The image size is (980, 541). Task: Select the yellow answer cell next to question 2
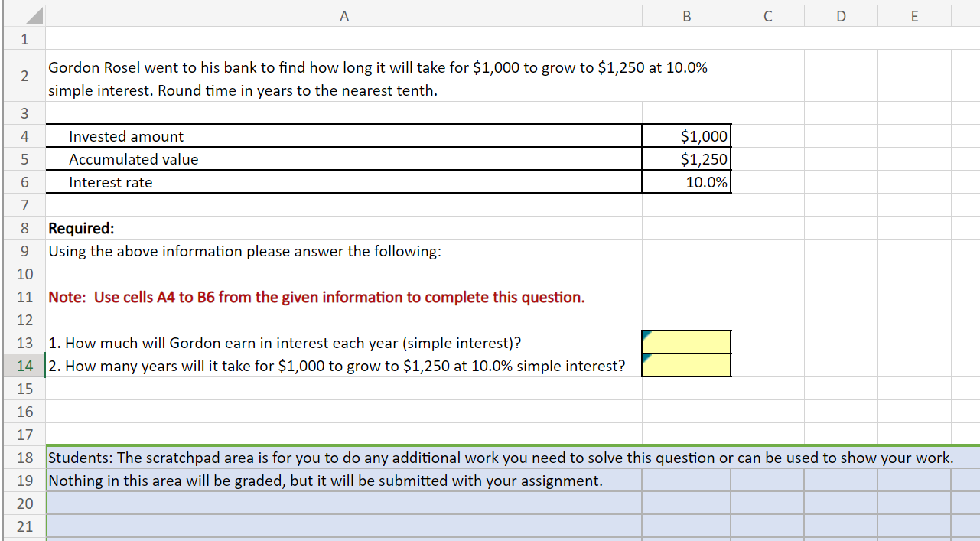pos(685,365)
